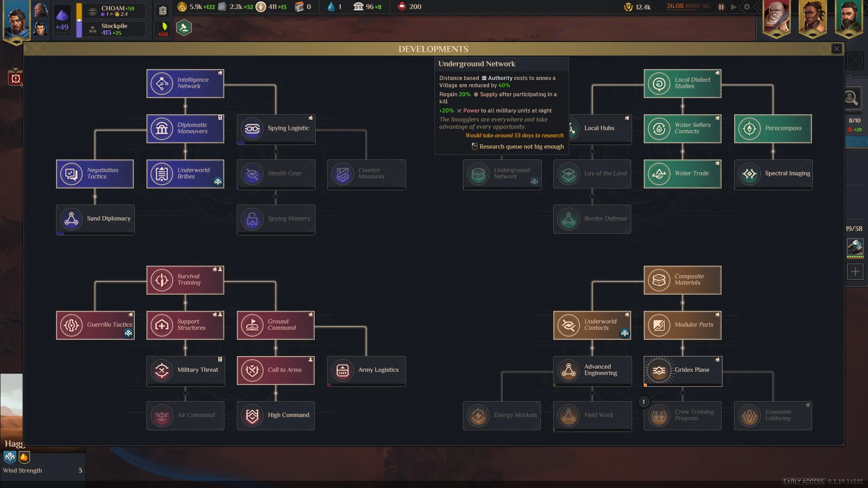This screenshot has height=488, width=868.
Task: Open the settings gear in the top bar
Action: click(747, 7)
